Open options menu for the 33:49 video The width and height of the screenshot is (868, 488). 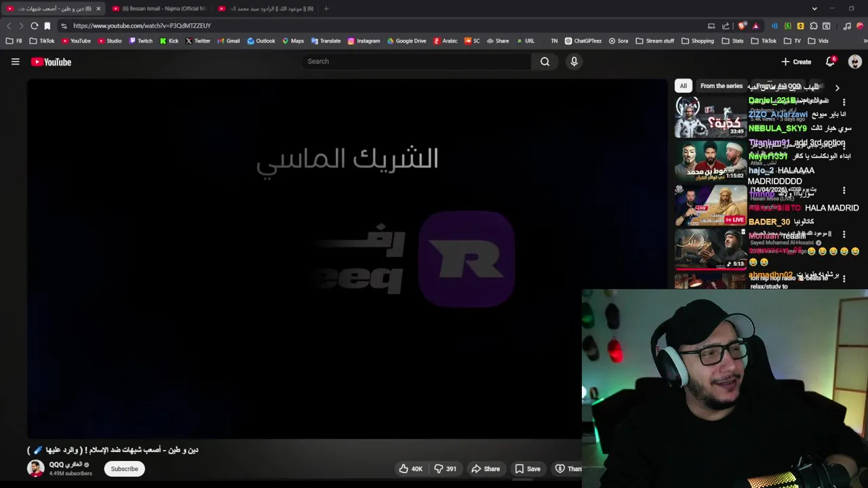pos(844,102)
